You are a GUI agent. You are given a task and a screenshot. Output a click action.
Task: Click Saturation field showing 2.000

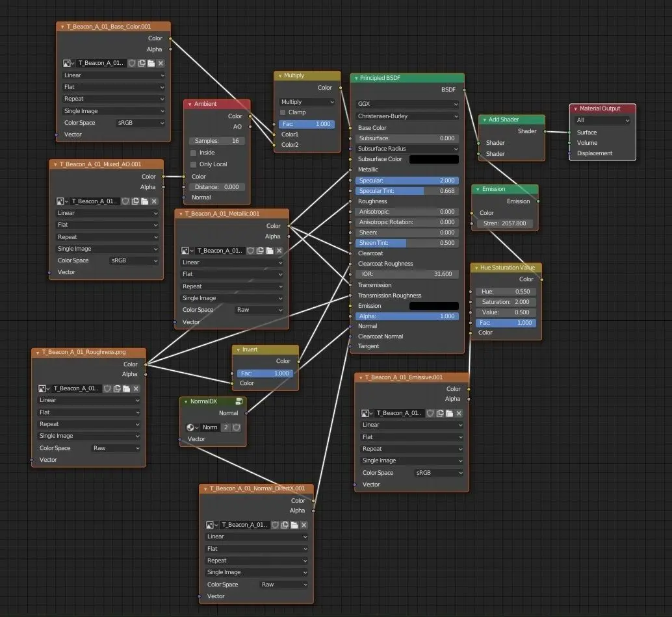click(x=506, y=302)
